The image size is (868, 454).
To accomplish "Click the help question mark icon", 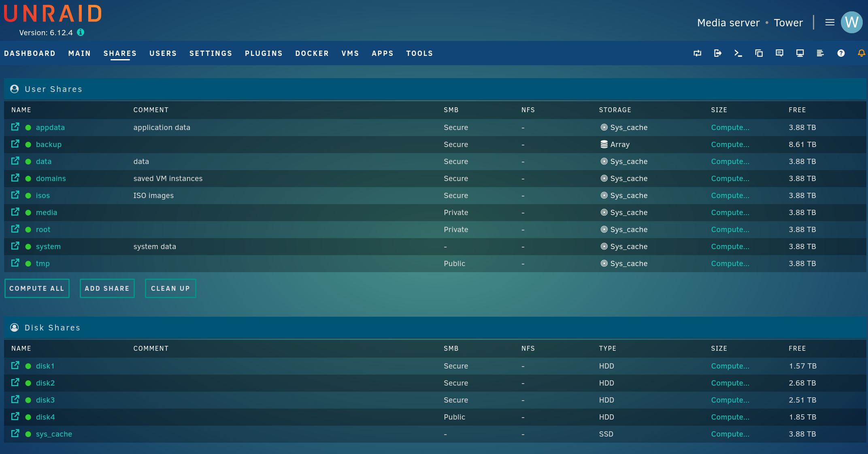I will (841, 53).
